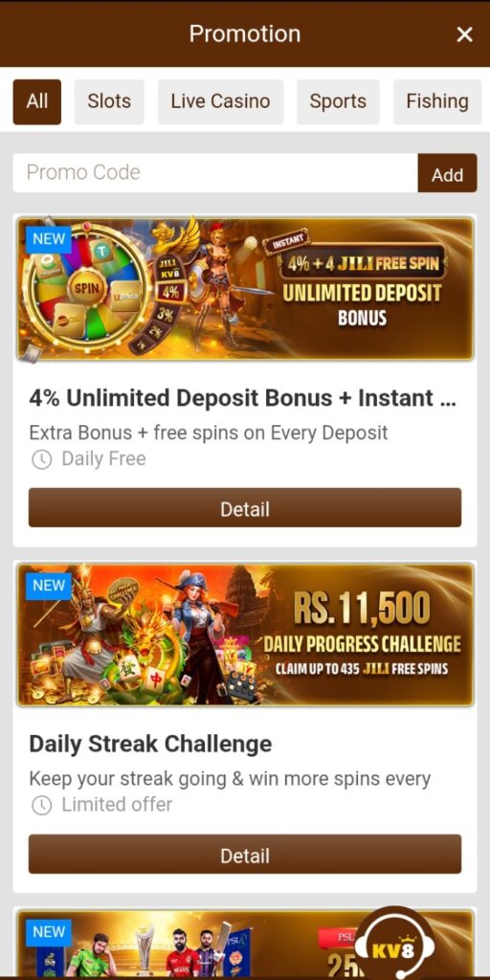
Task: Click the clock icon beside Daily Free
Action: click(42, 460)
